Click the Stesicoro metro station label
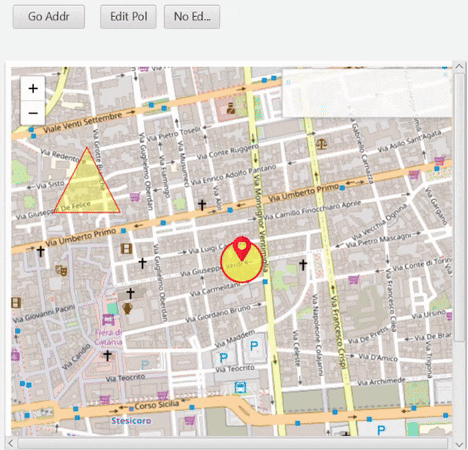This screenshot has height=450, width=468. 131,421
